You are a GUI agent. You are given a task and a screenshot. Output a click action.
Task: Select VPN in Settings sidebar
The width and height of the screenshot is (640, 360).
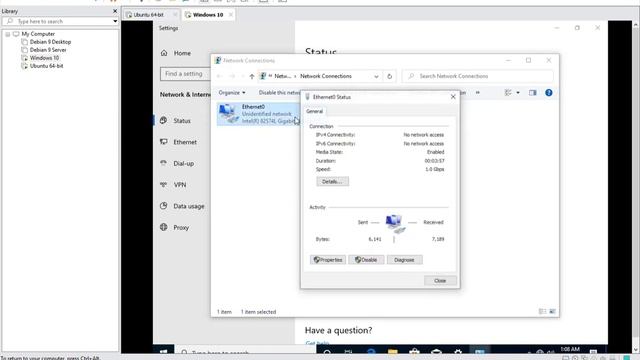coord(180,185)
